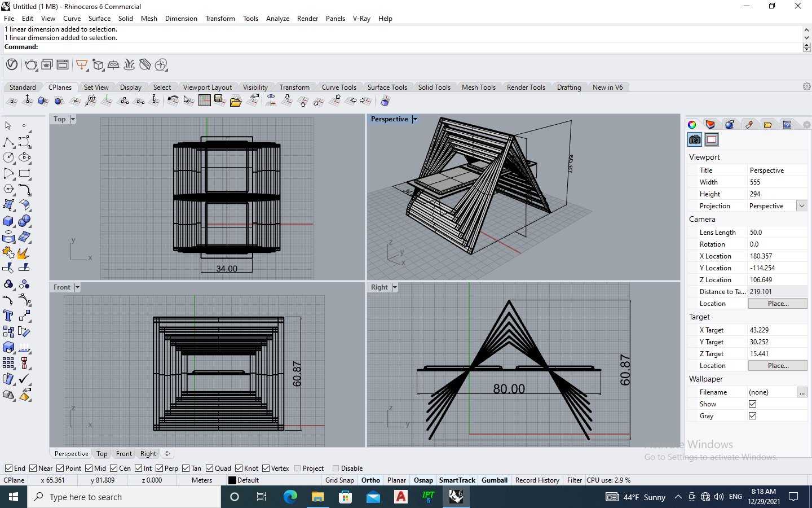Select the Box solid tool
This screenshot has width=812, height=508.
tap(8, 221)
